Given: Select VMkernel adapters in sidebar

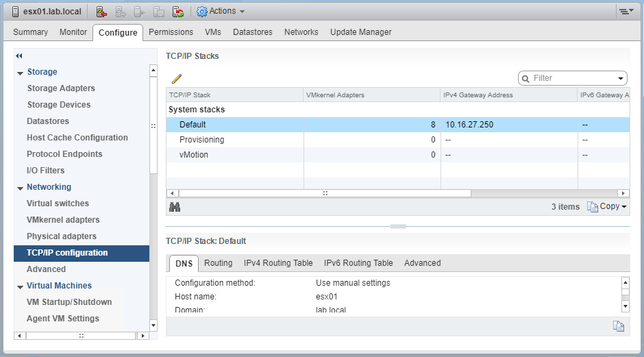Looking at the screenshot, I should [63, 220].
